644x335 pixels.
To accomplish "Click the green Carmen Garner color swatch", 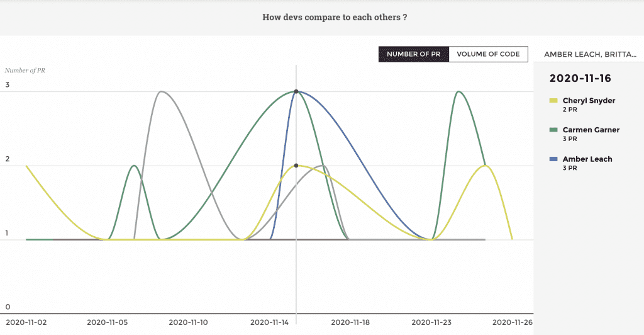I will click(553, 130).
